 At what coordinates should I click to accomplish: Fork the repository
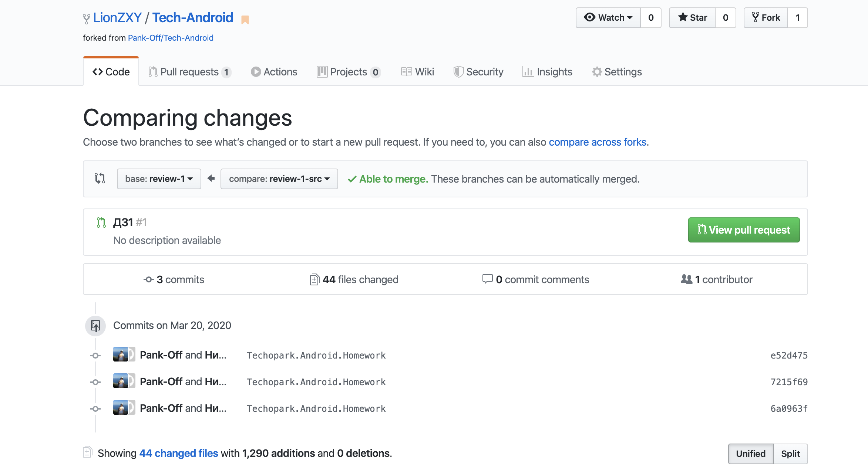point(766,18)
